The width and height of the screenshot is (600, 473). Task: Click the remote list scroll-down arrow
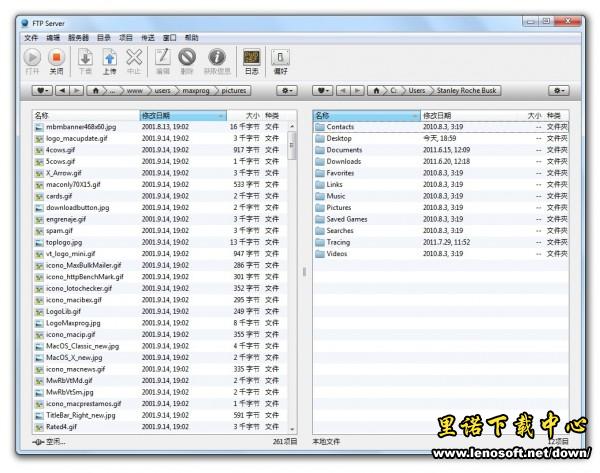292,429
